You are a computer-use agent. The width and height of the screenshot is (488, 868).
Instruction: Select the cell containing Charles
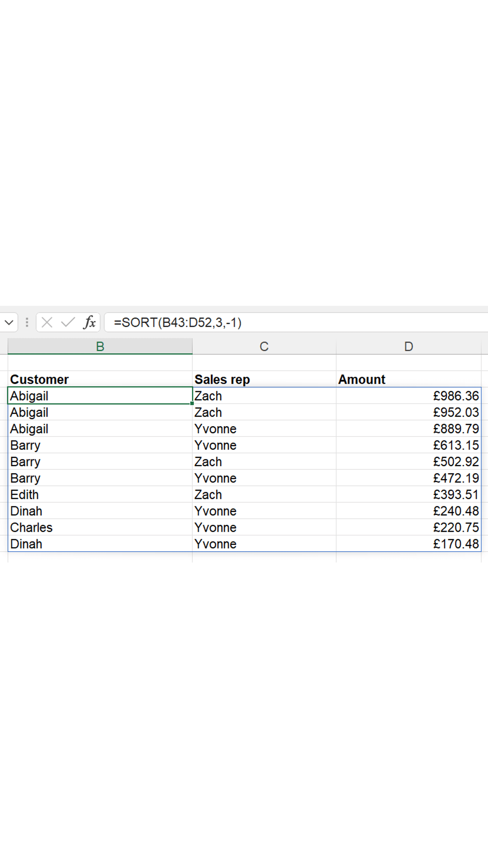[x=100, y=527]
